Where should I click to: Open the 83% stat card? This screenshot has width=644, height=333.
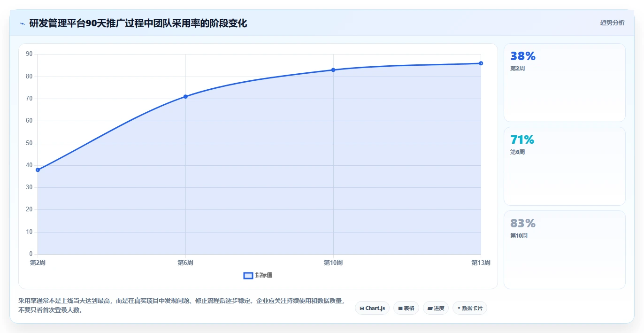click(564, 250)
